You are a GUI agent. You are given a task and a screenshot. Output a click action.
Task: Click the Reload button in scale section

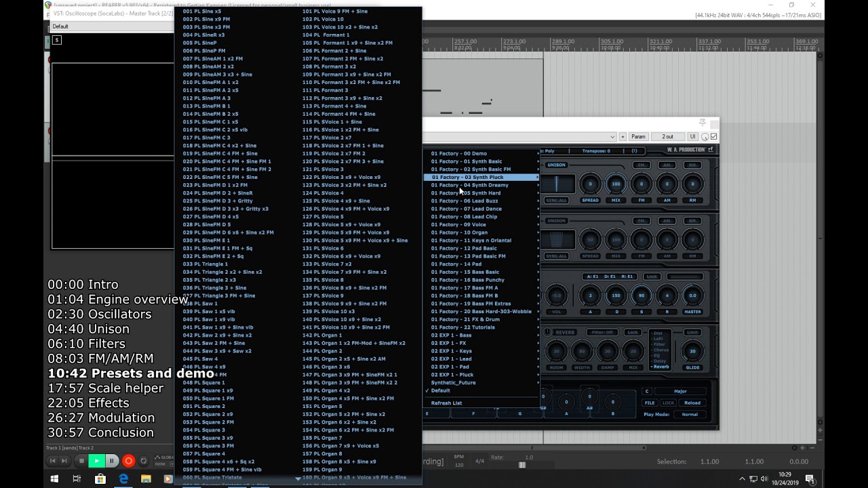coord(692,403)
